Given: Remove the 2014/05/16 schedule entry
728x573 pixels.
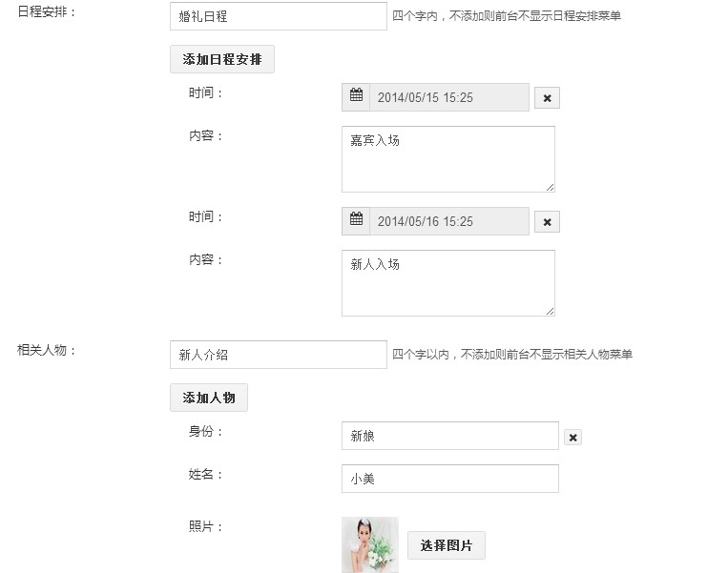Looking at the screenshot, I should coord(547,221).
